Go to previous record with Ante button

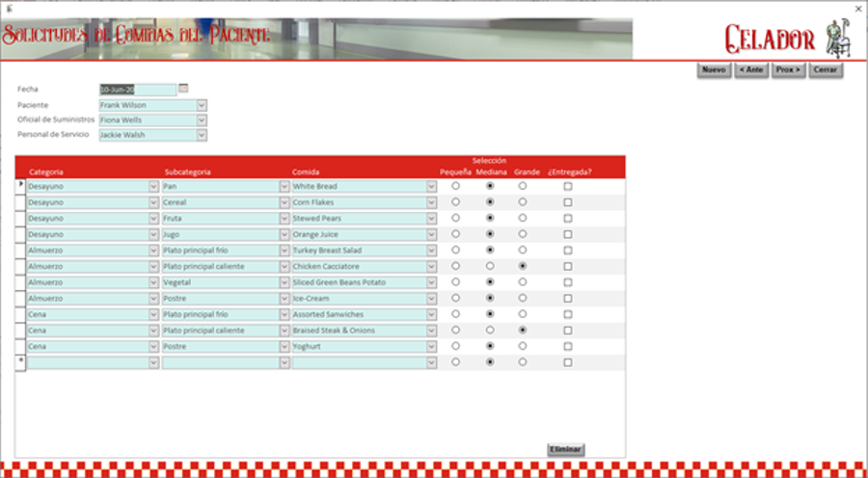click(751, 70)
